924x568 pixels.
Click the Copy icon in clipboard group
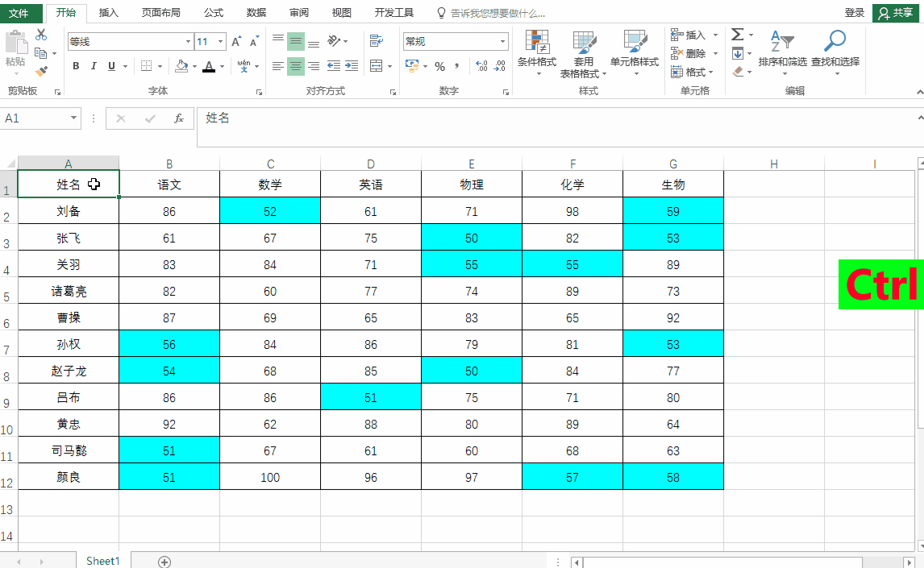point(40,53)
